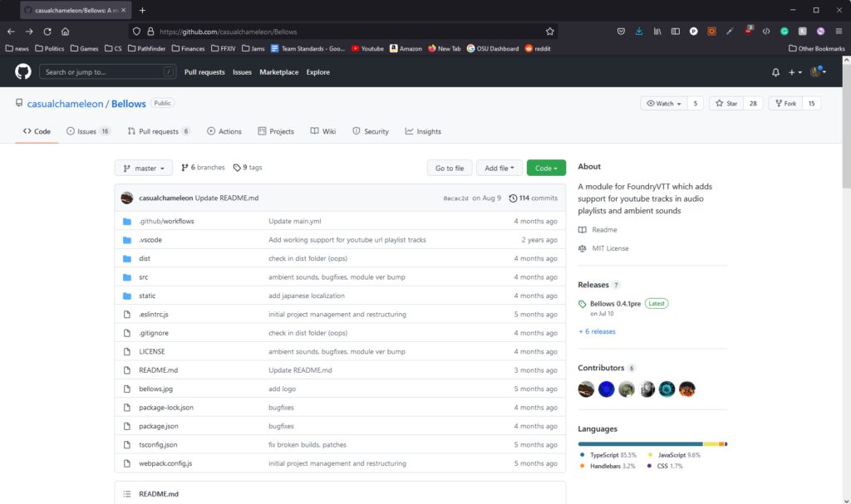Expand the Watch dropdown

pos(663,104)
